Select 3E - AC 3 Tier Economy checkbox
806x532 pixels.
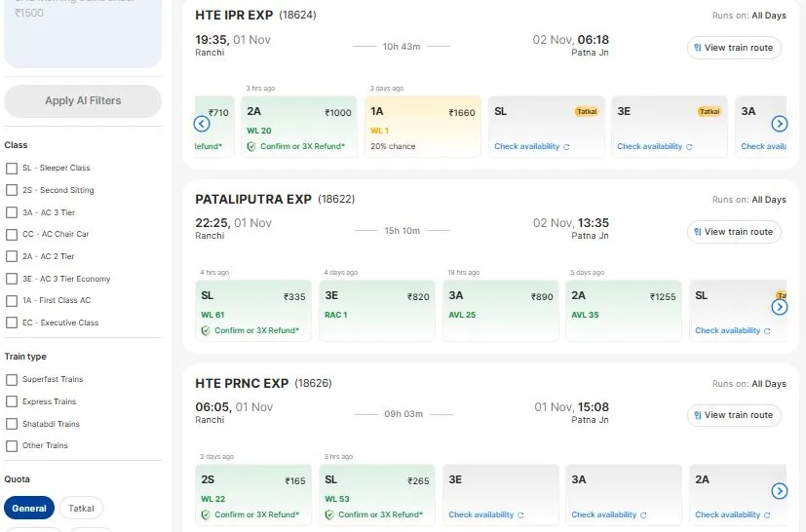[x=12, y=279]
